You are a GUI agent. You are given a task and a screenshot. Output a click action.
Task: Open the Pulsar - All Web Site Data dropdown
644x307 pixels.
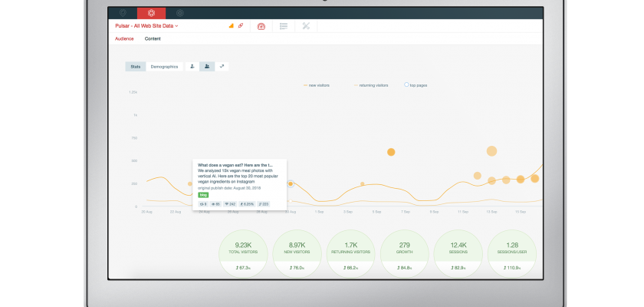pyautogui.click(x=146, y=26)
